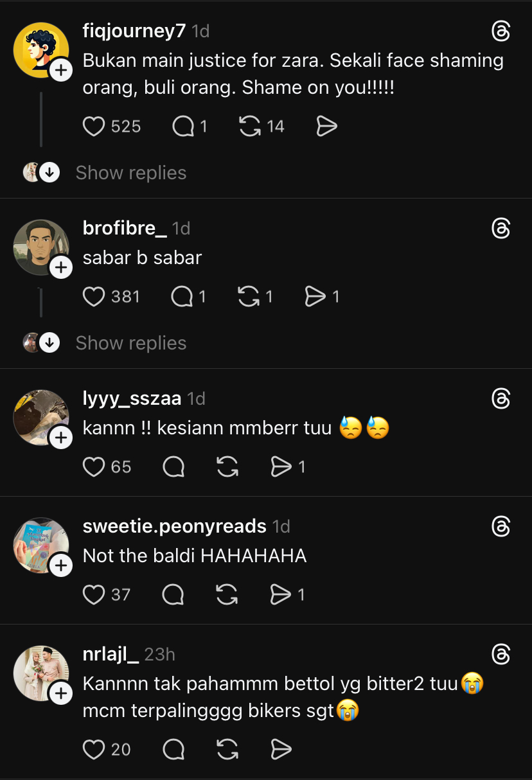Open Threads icon on fiqjourney7's post
This screenshot has height=780, width=532.
[x=501, y=31]
